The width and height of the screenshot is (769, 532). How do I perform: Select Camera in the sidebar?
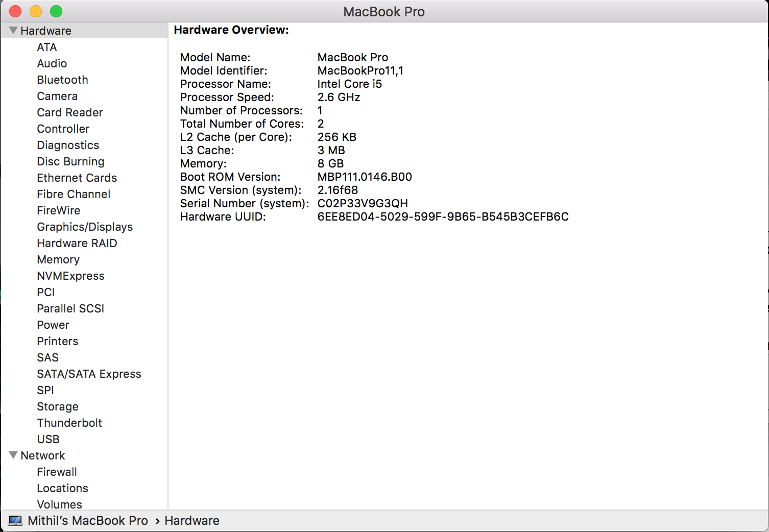point(57,96)
